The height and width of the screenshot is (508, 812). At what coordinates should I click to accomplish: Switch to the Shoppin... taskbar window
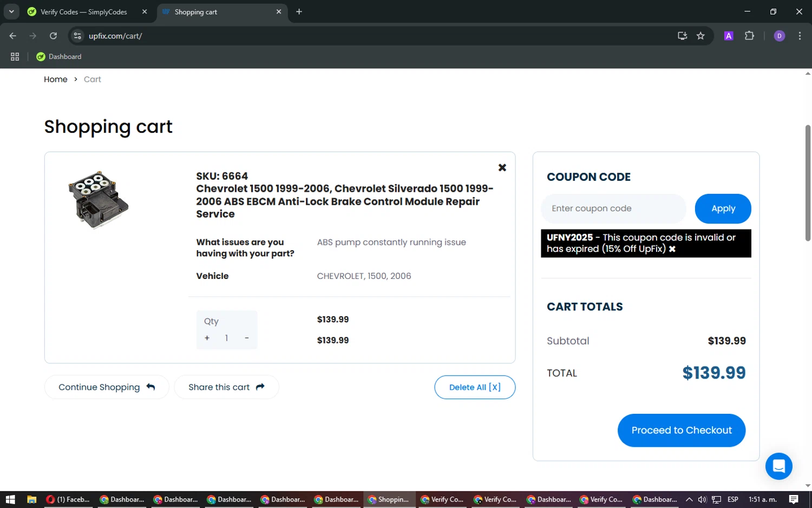pyautogui.click(x=389, y=499)
